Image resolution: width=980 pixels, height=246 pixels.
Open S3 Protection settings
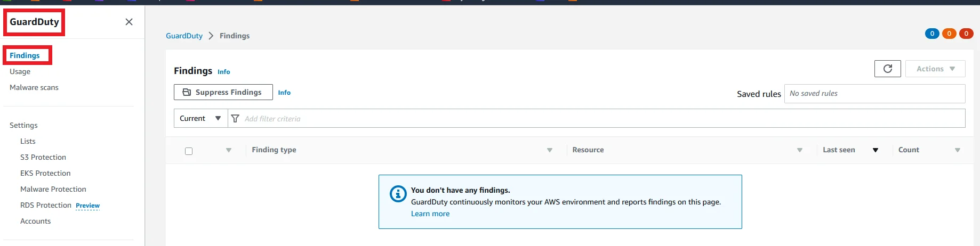point(43,157)
